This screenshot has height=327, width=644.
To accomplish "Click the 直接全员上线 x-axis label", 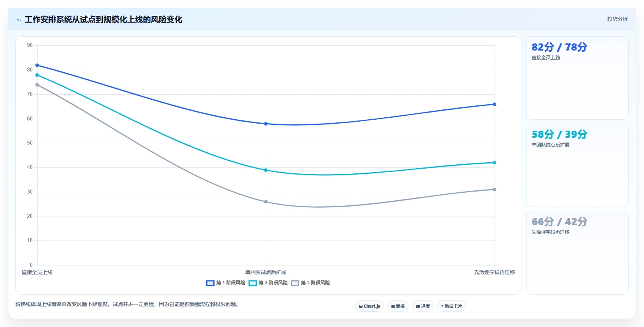I will point(37,272).
